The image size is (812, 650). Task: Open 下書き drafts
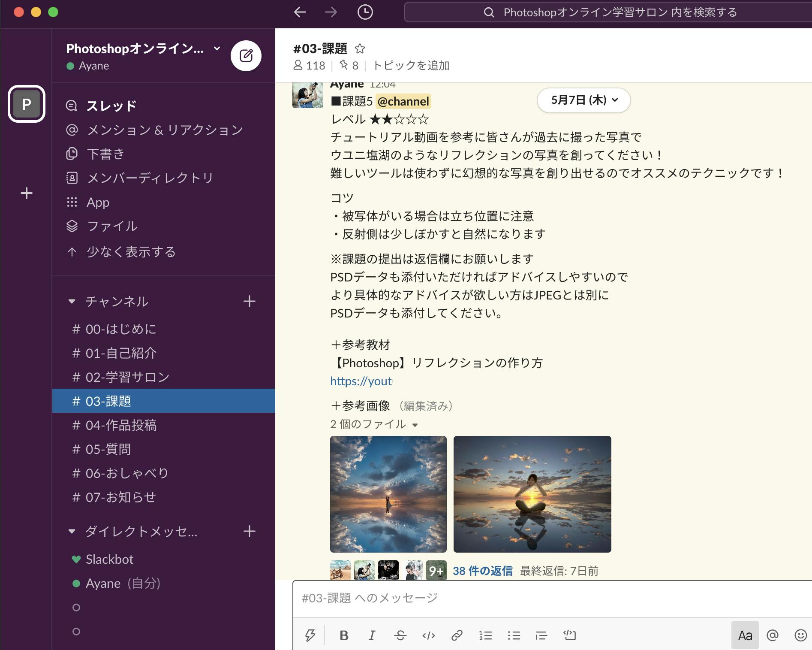click(163, 154)
